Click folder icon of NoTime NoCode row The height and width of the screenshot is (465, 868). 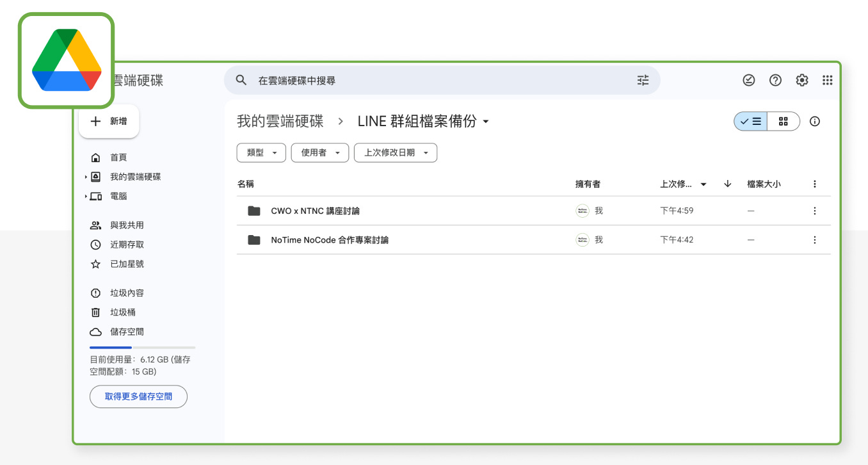tap(254, 240)
